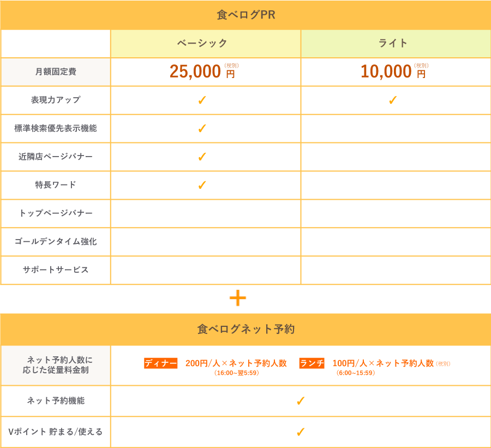Click the 100円/人×ネット予約人数 lunch rate
Screen dimensions: 491x448
tap(383, 363)
